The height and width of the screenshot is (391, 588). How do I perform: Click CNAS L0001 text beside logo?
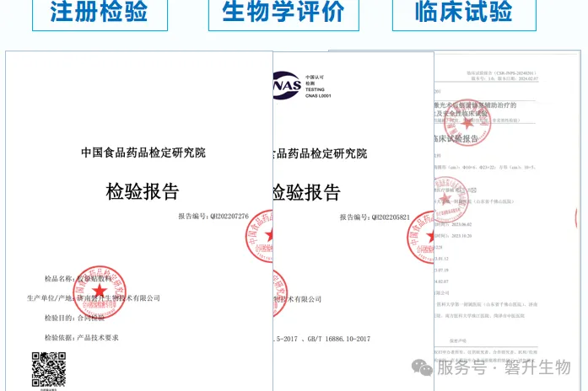click(x=318, y=96)
